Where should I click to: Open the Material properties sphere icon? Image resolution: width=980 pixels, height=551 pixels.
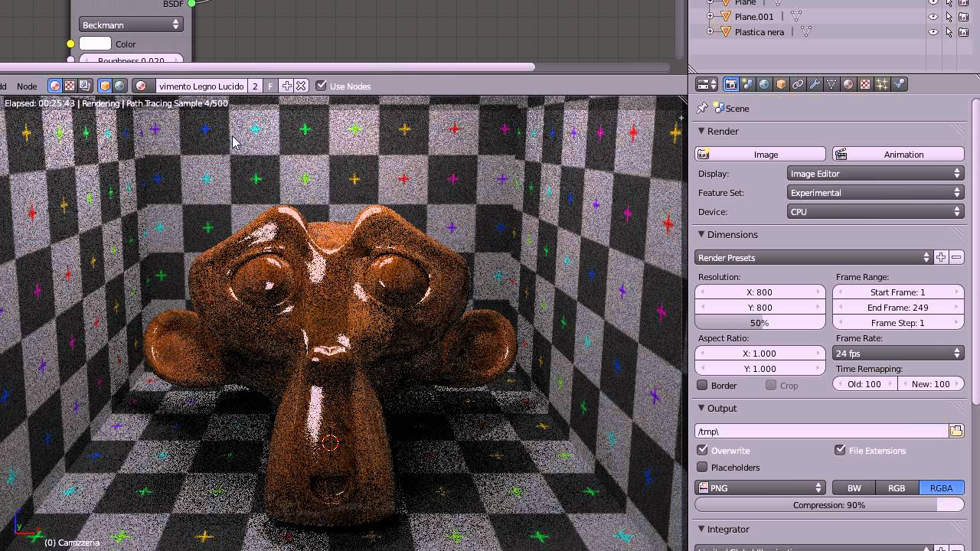(x=848, y=84)
